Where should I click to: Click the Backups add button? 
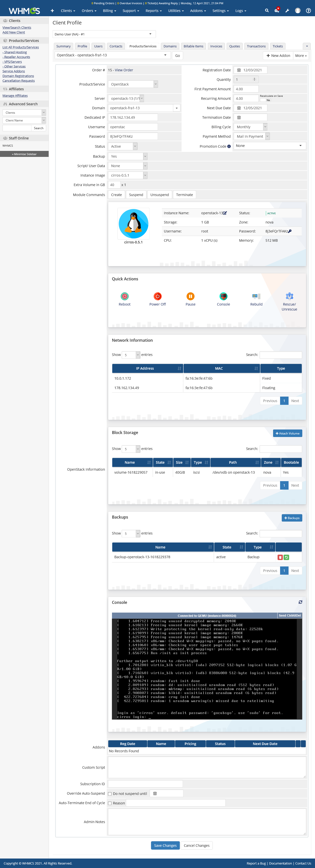(x=292, y=518)
